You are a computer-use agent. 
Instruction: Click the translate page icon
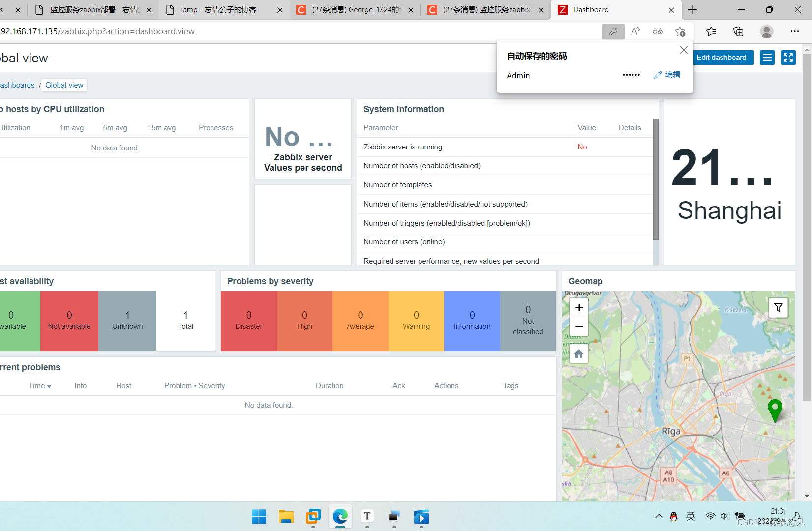[x=658, y=31]
